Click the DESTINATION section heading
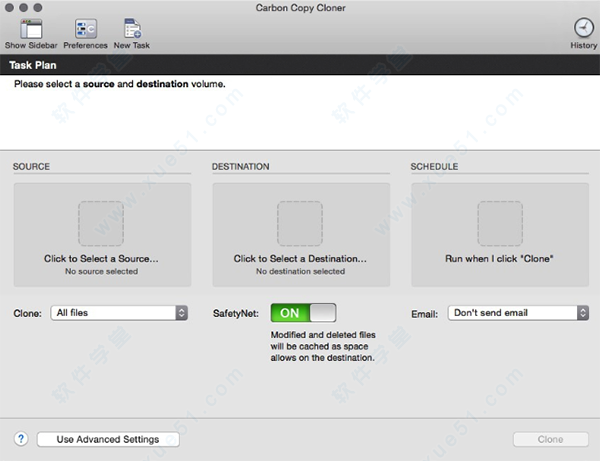 241,166
